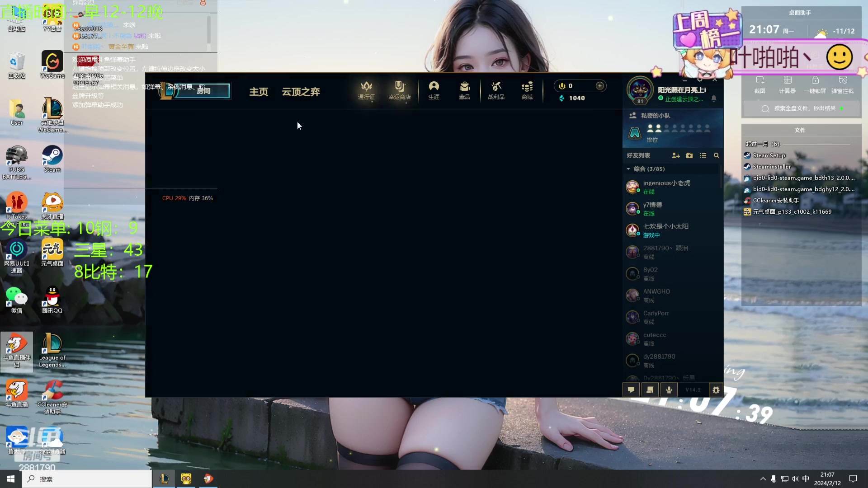Open the 商城 store icon
This screenshot has height=488, width=868.
(x=527, y=90)
